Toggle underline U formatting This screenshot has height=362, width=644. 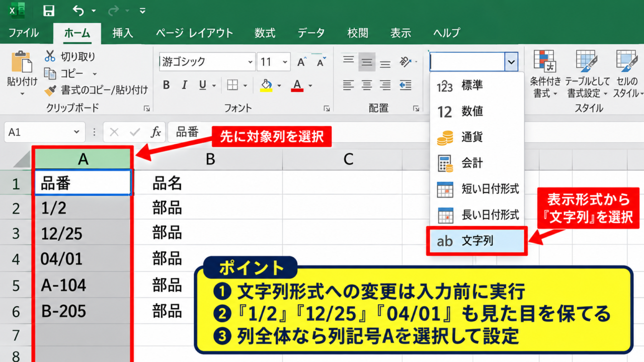pos(202,85)
